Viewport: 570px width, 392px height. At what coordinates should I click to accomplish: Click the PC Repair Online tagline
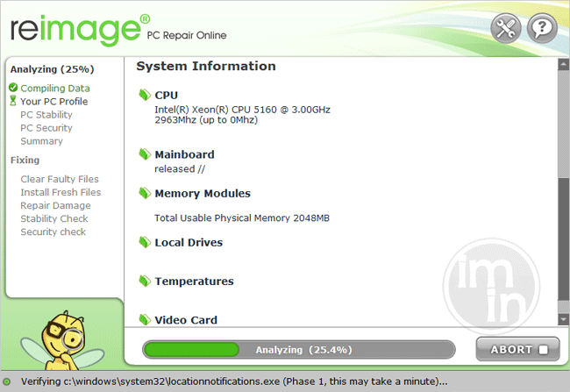coord(187,36)
